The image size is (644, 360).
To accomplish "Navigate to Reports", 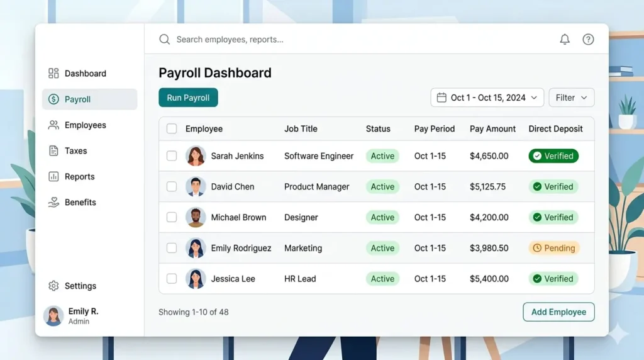I will coord(89,176).
